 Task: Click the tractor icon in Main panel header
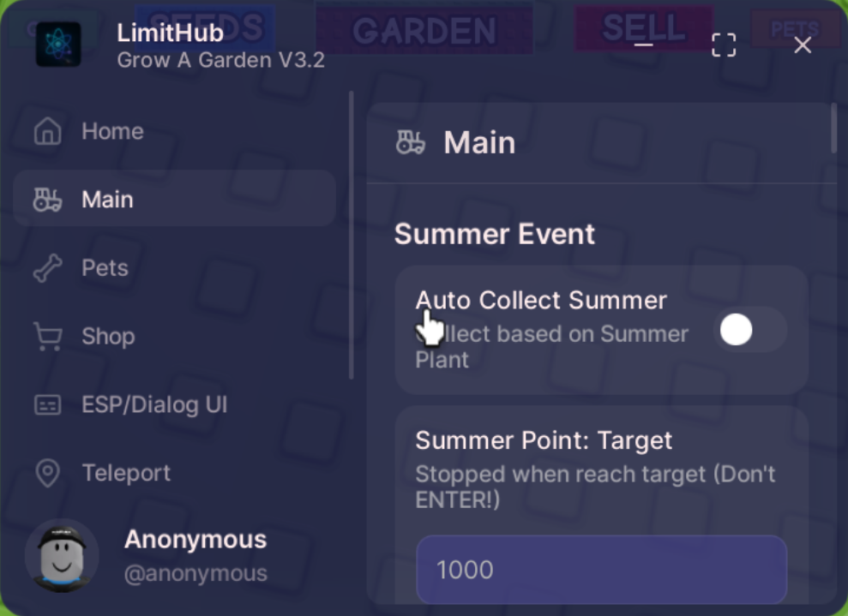pyautogui.click(x=411, y=143)
